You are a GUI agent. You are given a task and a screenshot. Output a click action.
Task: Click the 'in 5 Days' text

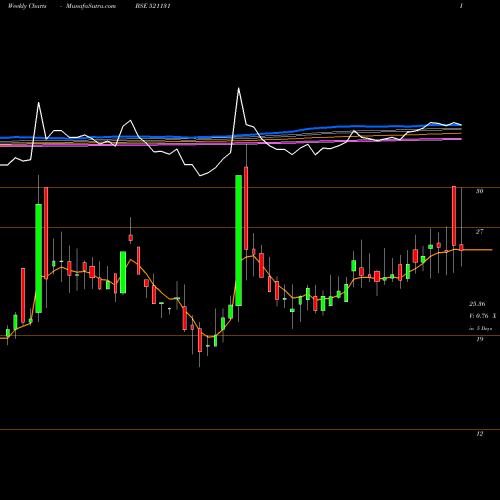tap(480, 328)
